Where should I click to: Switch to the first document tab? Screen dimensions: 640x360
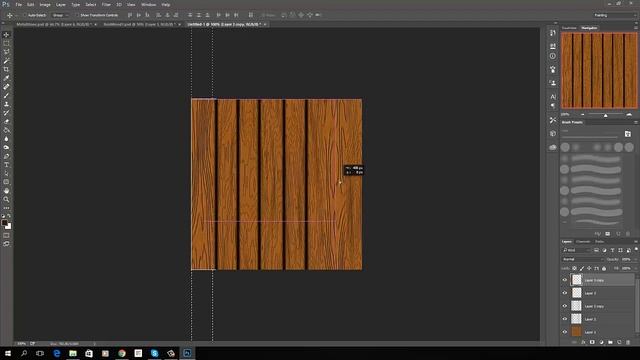coord(54,24)
